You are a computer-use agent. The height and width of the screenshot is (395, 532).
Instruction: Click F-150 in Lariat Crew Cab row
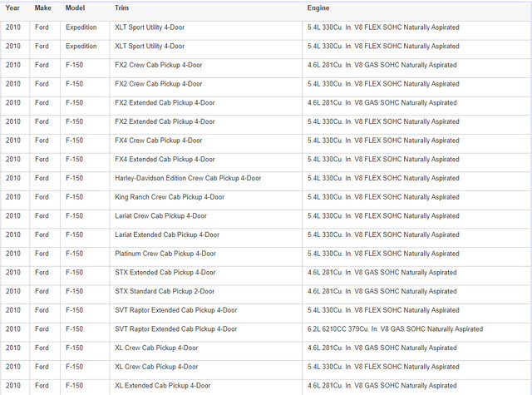point(74,216)
